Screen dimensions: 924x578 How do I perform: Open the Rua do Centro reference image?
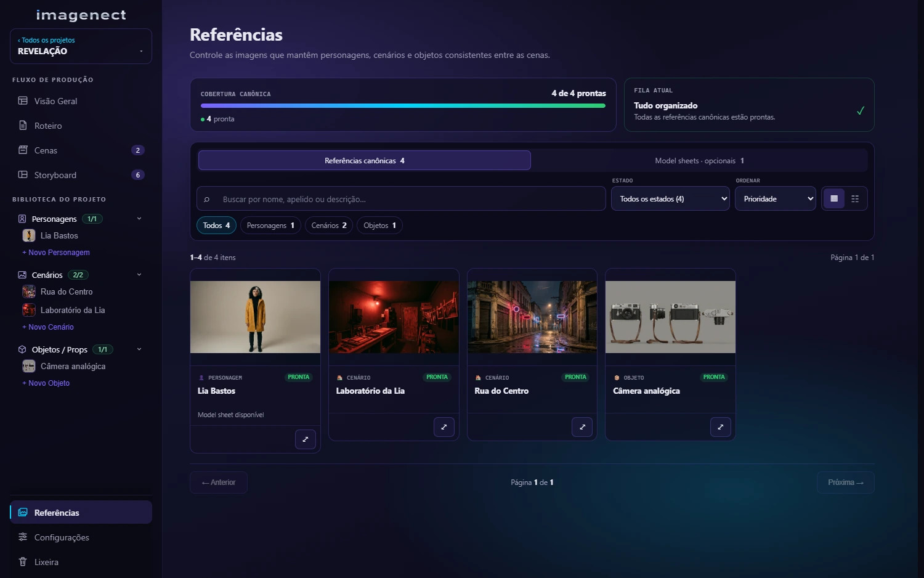tap(532, 317)
